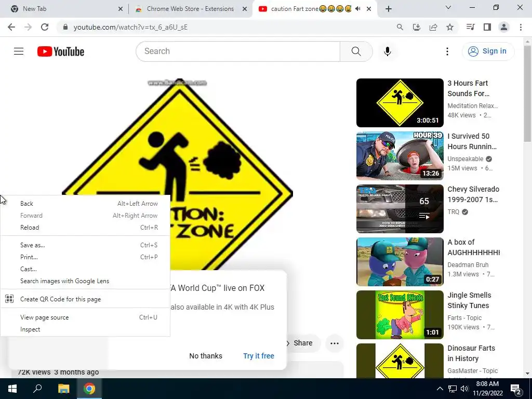
Task: Click Try it free on promo
Action: click(x=259, y=356)
